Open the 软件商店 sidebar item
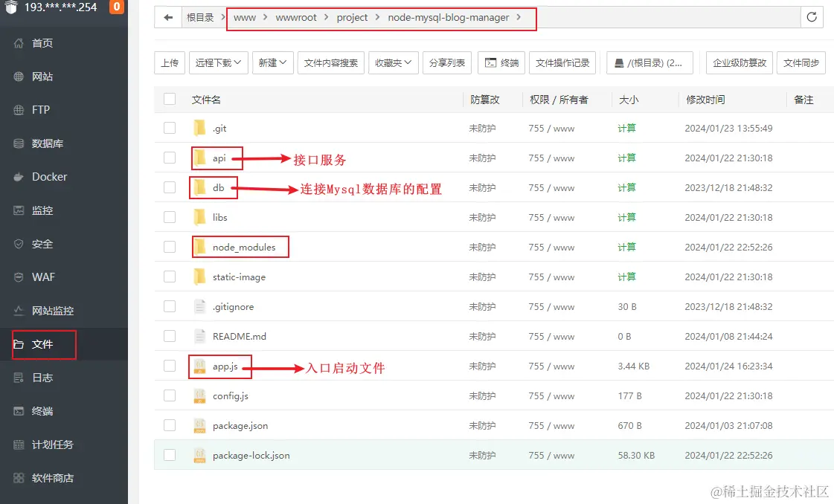Image resolution: width=834 pixels, height=504 pixels. click(64, 478)
